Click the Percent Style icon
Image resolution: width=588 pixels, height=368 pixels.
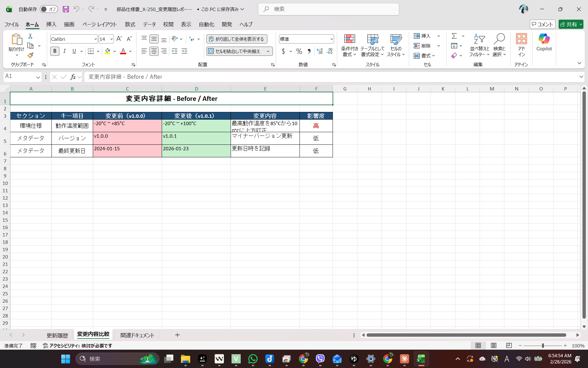[299, 51]
